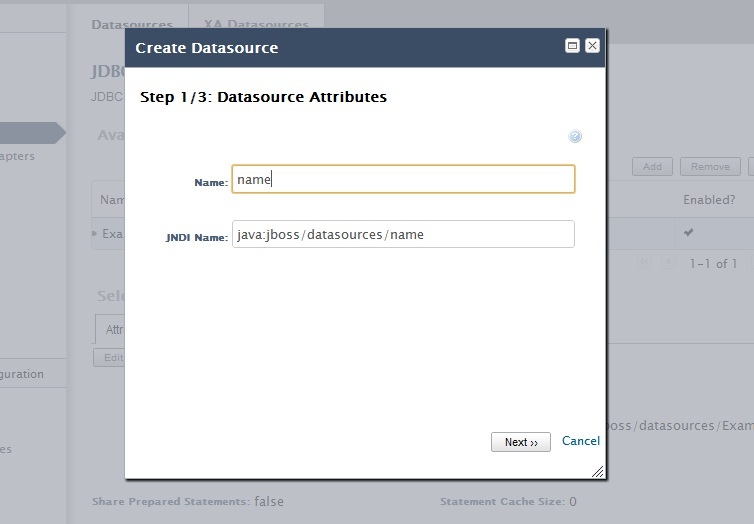754x524 pixels.
Task: Click the Remove button in background
Action: pos(710,167)
